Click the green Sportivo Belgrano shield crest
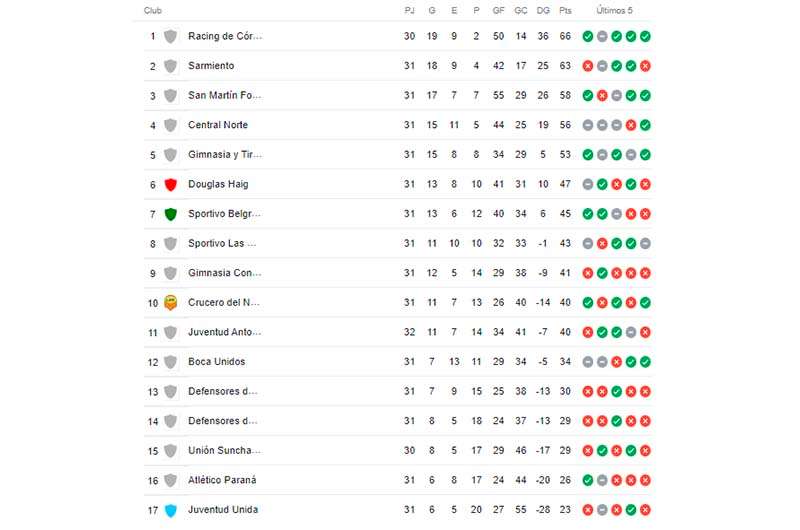This screenshot has height=530, width=800. (170, 214)
